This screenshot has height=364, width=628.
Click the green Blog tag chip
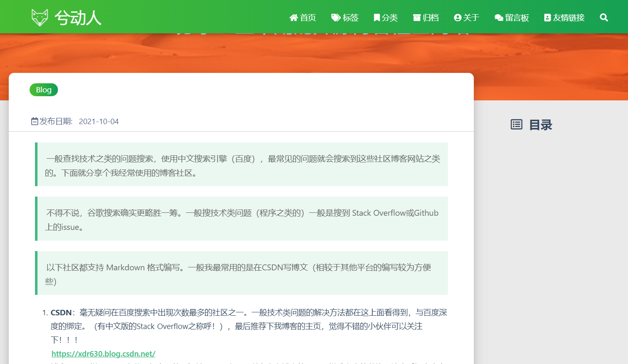click(x=44, y=90)
